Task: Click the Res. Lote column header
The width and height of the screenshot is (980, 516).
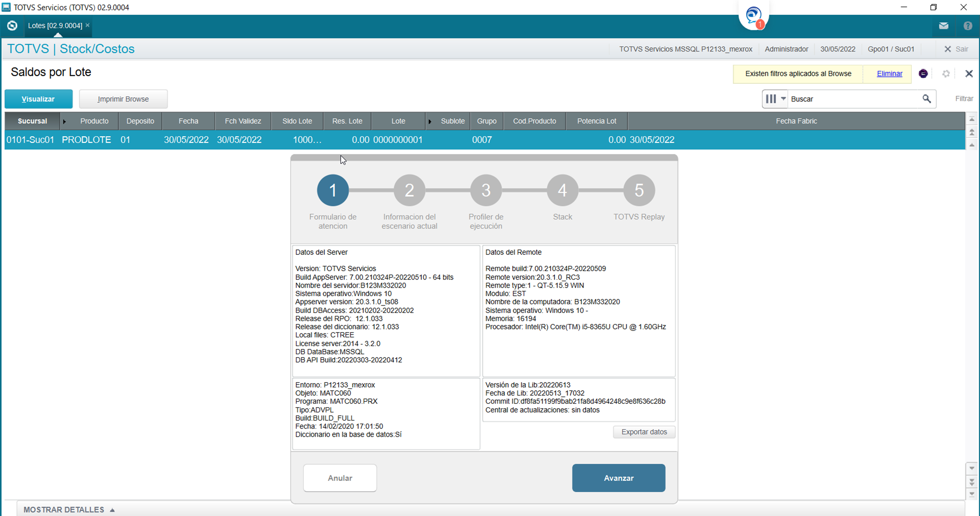Action: [347, 121]
